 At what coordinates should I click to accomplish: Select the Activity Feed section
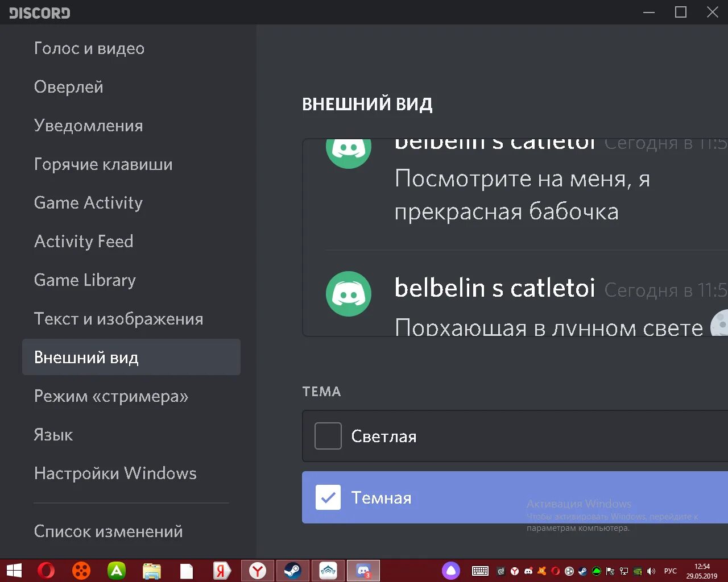coord(84,242)
